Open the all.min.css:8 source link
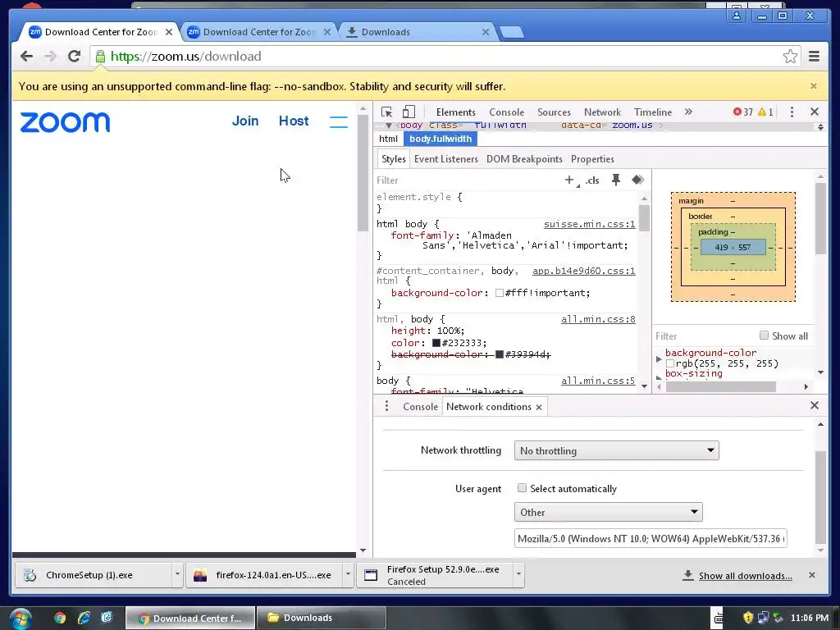 [x=598, y=319]
